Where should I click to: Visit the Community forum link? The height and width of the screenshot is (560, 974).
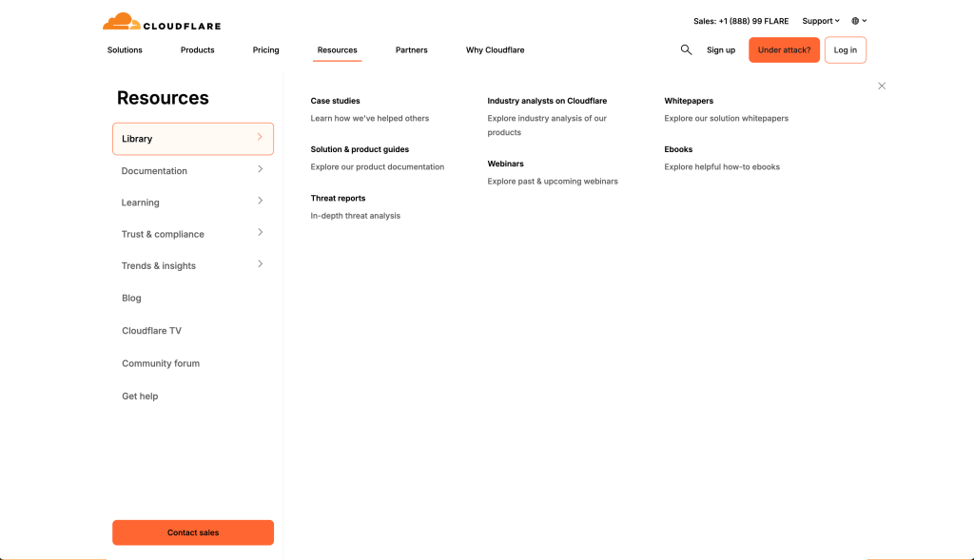pos(161,363)
